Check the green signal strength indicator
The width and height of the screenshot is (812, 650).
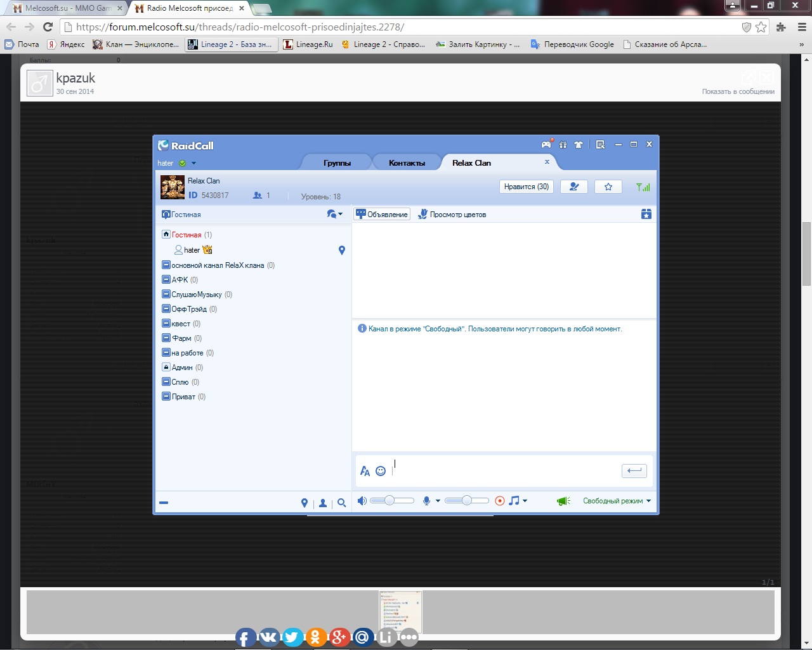click(643, 187)
